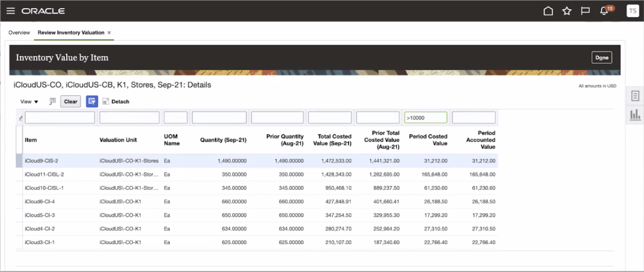The width and height of the screenshot is (644, 272).
Task: Click the clear-all-filters eraser icon
Action: coord(21,118)
